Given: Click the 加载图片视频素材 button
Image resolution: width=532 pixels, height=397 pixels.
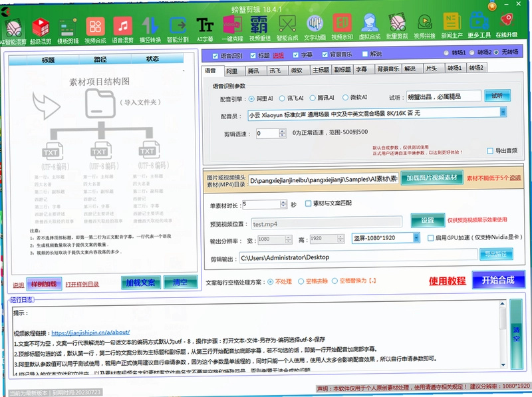Looking at the screenshot, I should click(x=432, y=178).
